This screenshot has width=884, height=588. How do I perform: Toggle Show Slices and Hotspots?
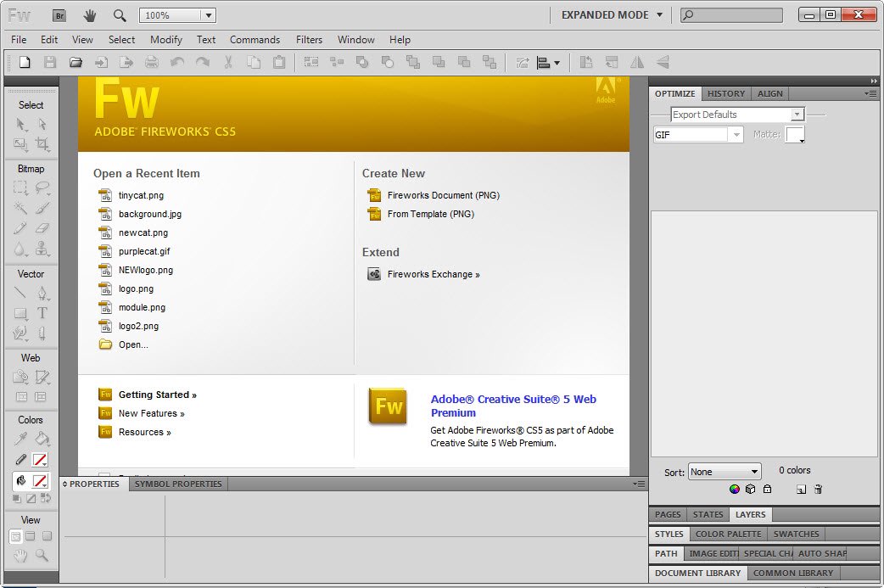pyautogui.click(x=41, y=397)
